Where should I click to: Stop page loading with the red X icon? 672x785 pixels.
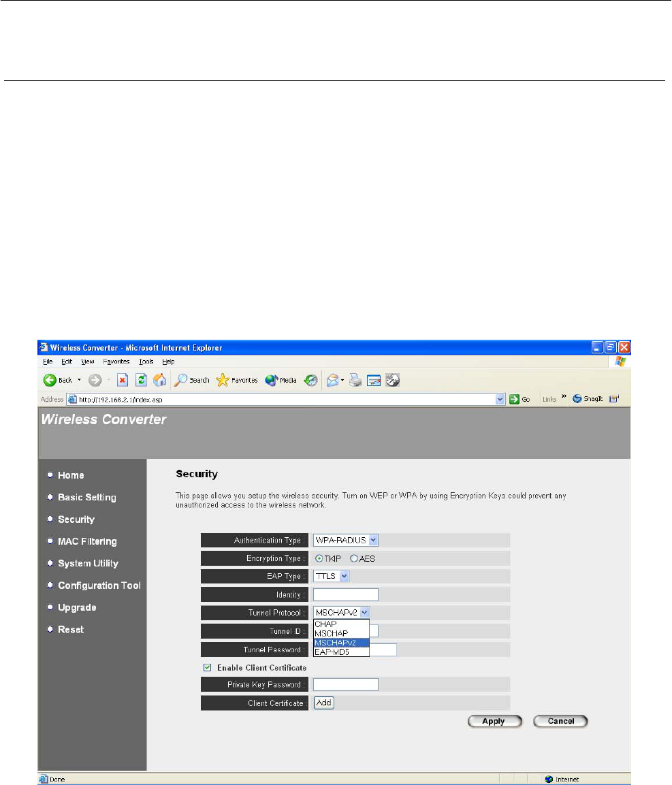coord(122,380)
